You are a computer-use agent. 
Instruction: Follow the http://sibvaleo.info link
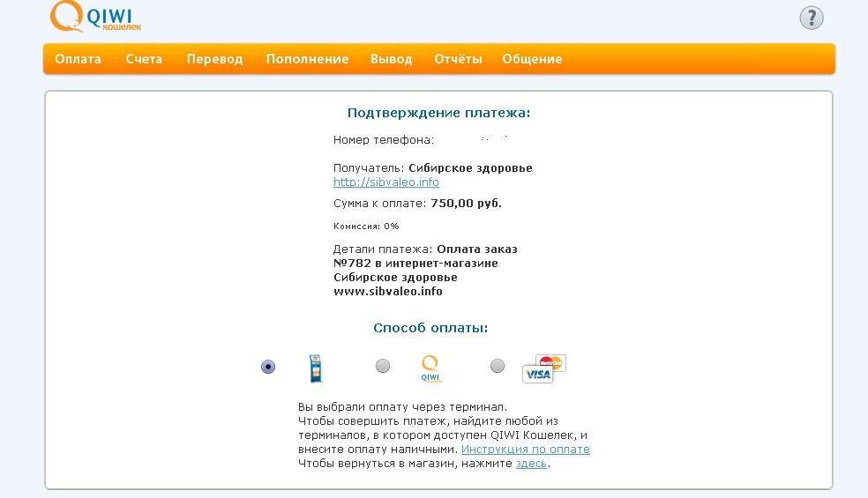[x=385, y=182]
